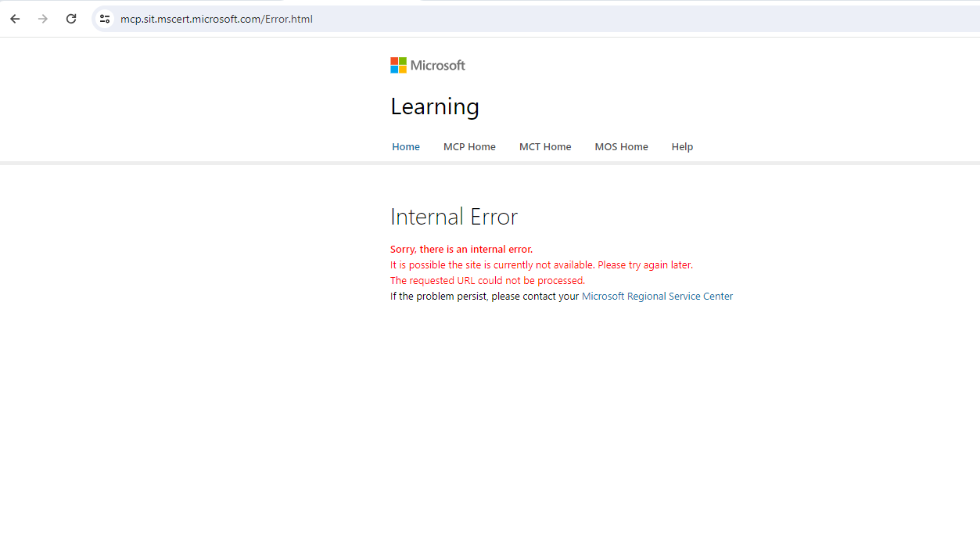The image size is (980, 536).
Task: Click the browser forward arrow
Action: click(43, 19)
